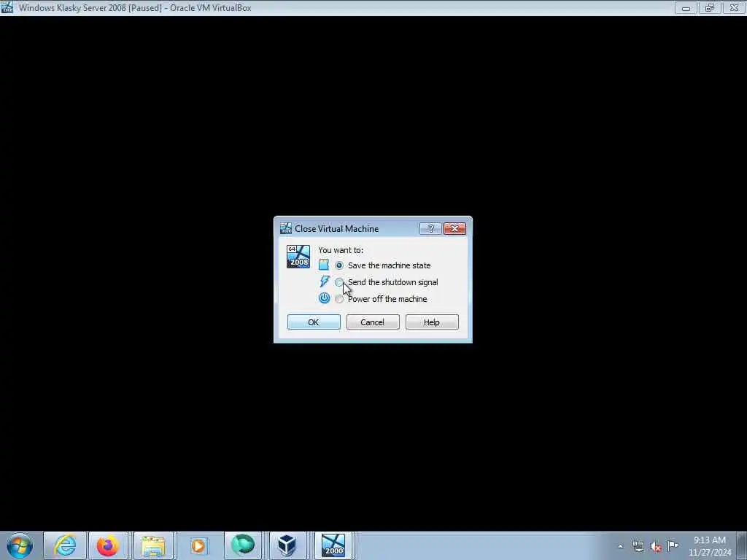Close the Close Virtual Machine dialog with red X

point(454,228)
